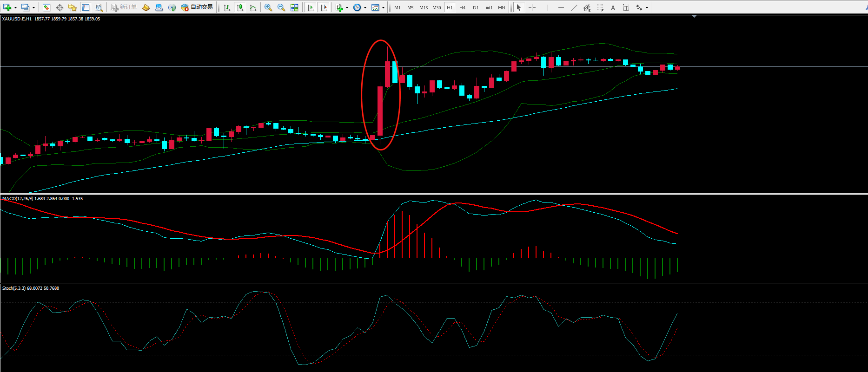Select the trendline drawing tool
This screenshot has width=868, height=372.
(574, 7)
